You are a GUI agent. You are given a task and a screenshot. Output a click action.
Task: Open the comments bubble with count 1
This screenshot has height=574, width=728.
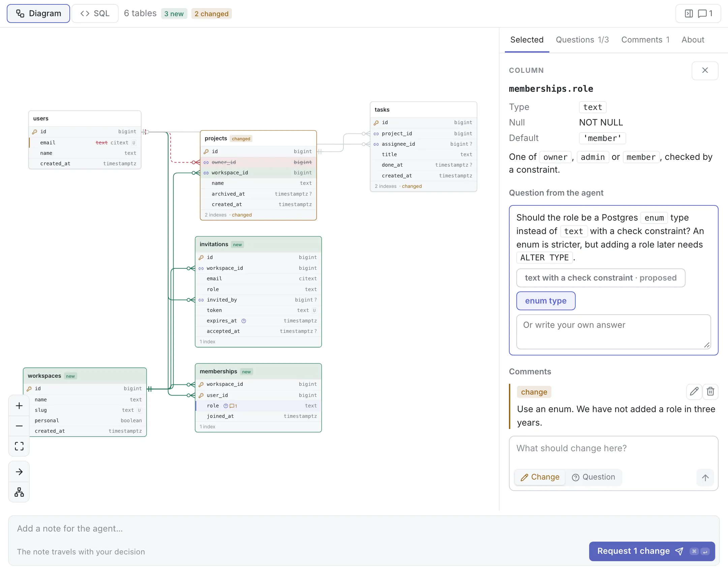(705, 13)
